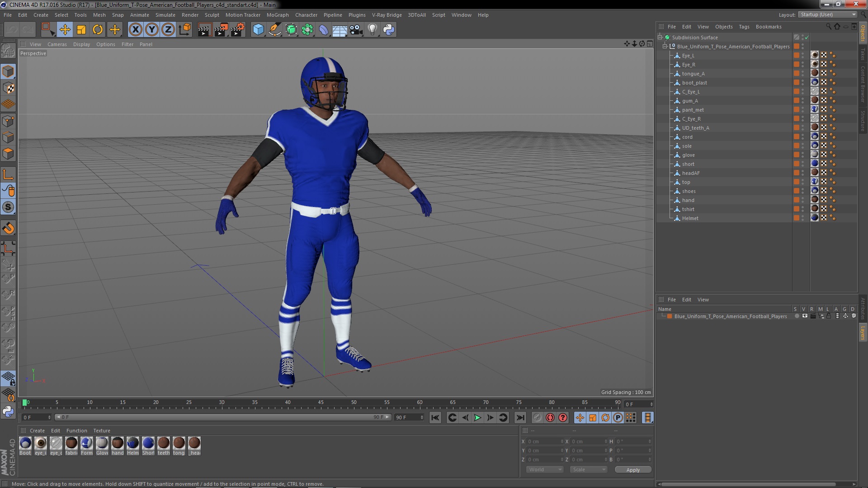The height and width of the screenshot is (488, 868).
Task: Click timeline frame 45 marker
Action: 321,402
